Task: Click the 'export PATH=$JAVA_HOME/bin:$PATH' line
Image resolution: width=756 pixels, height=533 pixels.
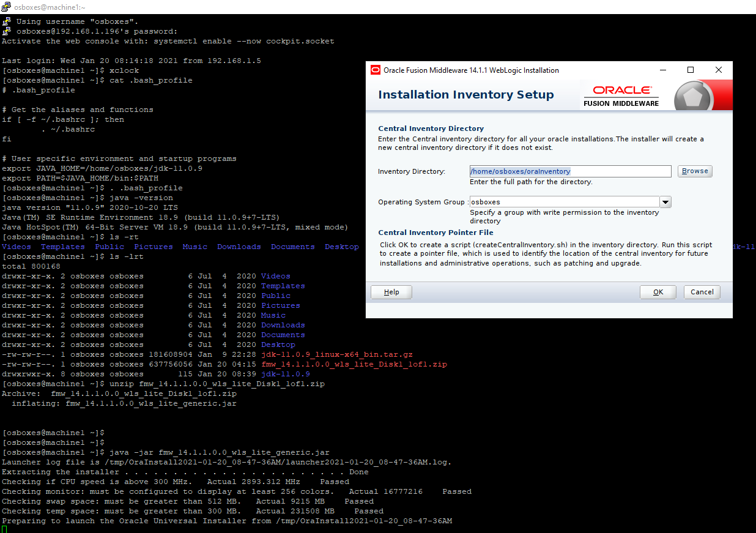Action: [x=80, y=178]
